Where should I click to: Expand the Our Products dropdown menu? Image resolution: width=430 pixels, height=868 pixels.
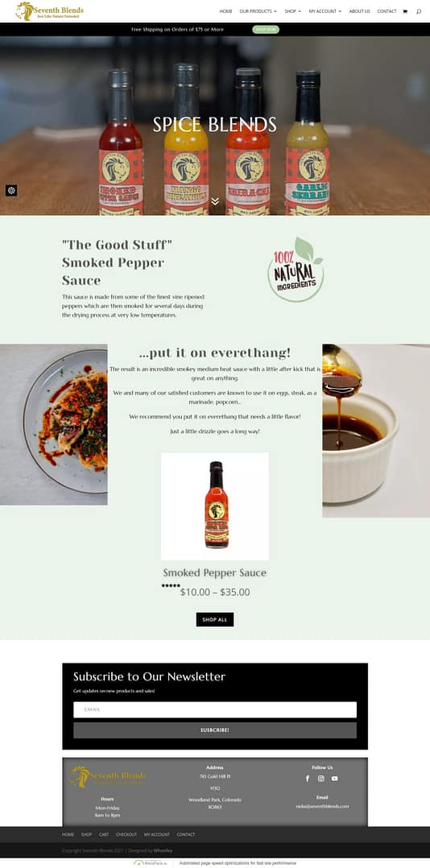(x=258, y=11)
